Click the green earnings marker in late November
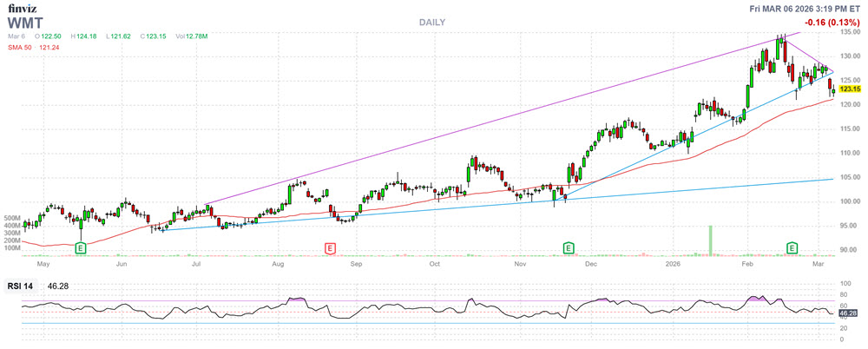 click(569, 248)
